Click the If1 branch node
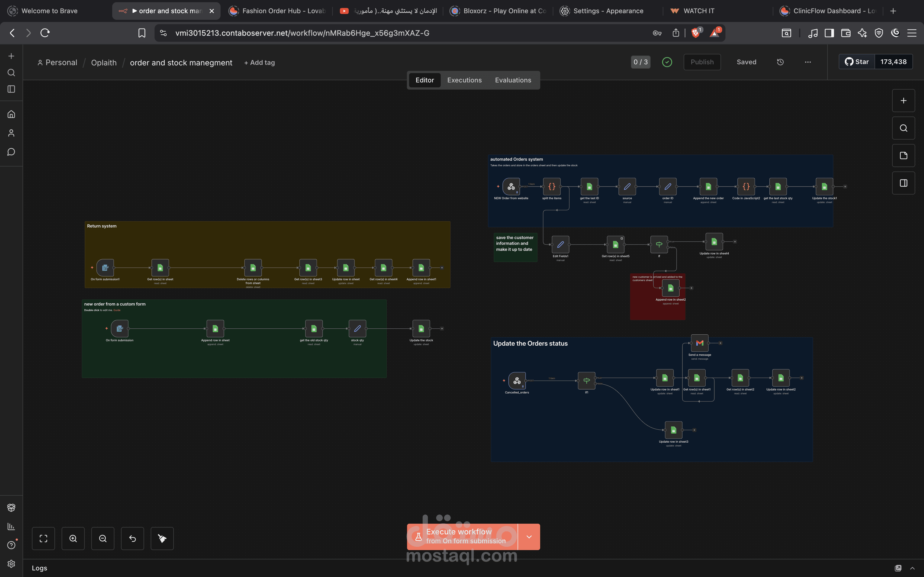 coord(587,381)
